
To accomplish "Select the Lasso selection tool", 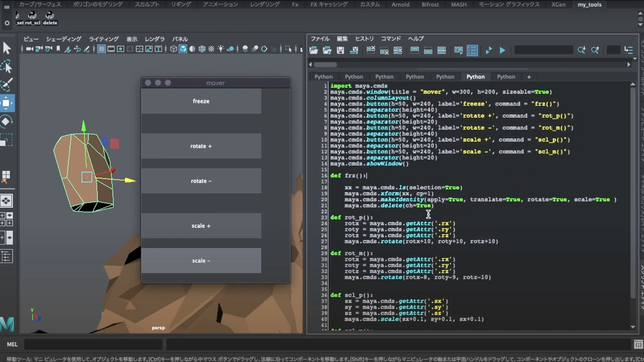I will 7,67.
